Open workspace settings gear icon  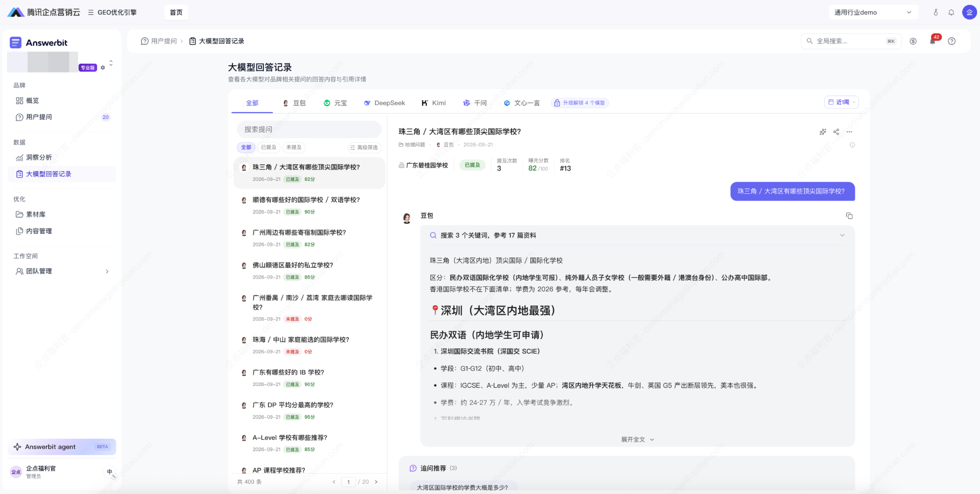[x=103, y=68]
